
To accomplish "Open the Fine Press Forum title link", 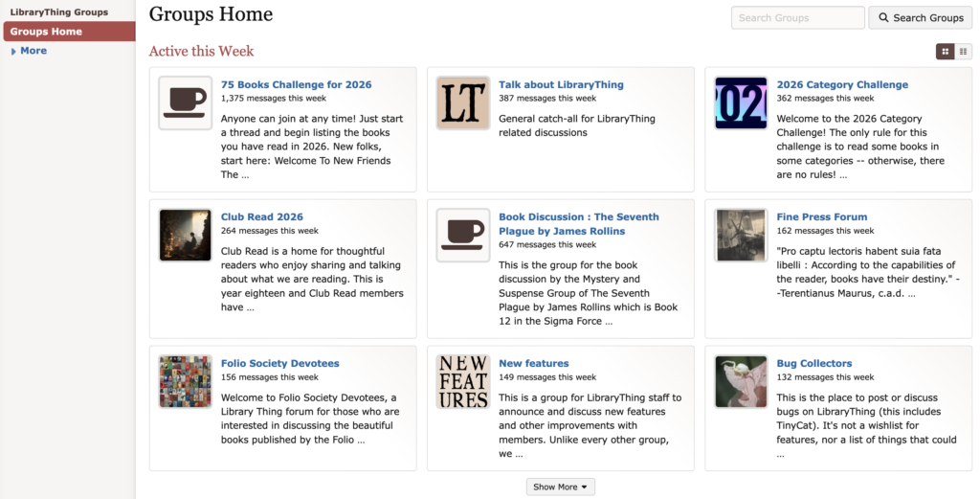I will (821, 216).
